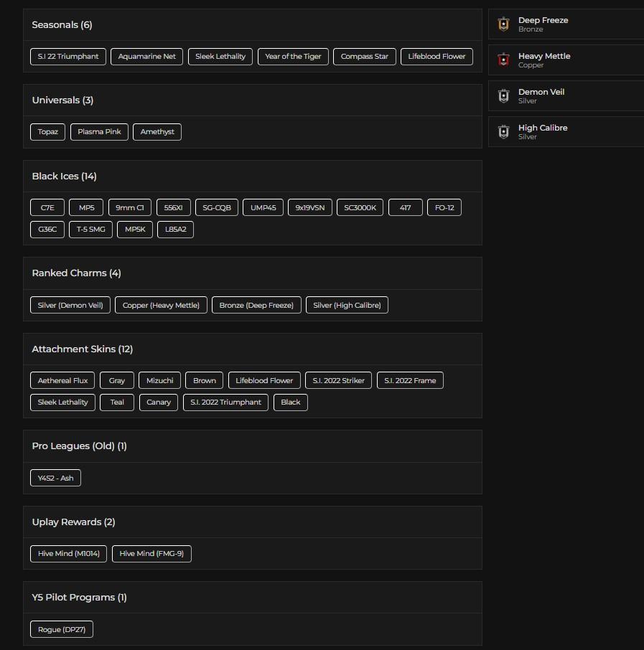Click the SG-CQB Black Ice tag
The width and height of the screenshot is (644, 650).
pyautogui.click(x=217, y=208)
